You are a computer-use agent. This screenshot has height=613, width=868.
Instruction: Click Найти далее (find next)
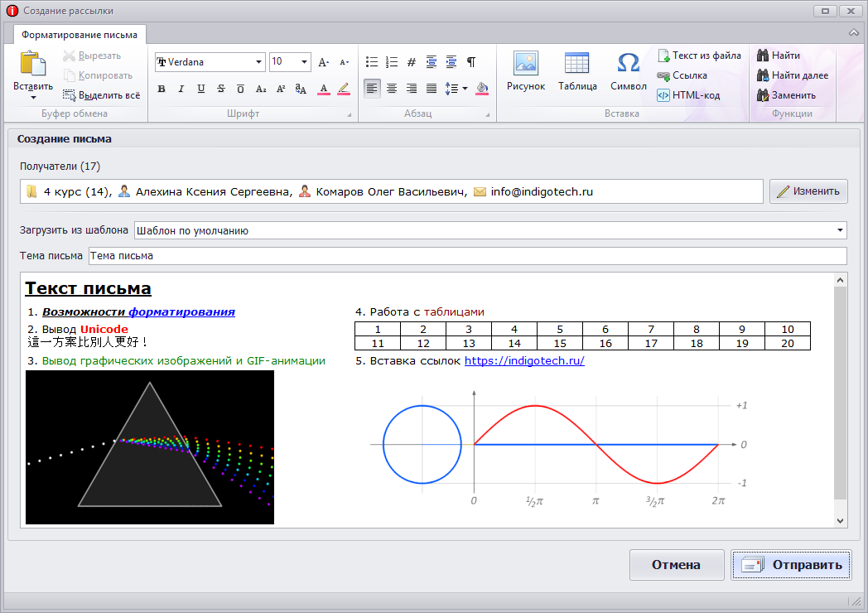click(x=793, y=75)
